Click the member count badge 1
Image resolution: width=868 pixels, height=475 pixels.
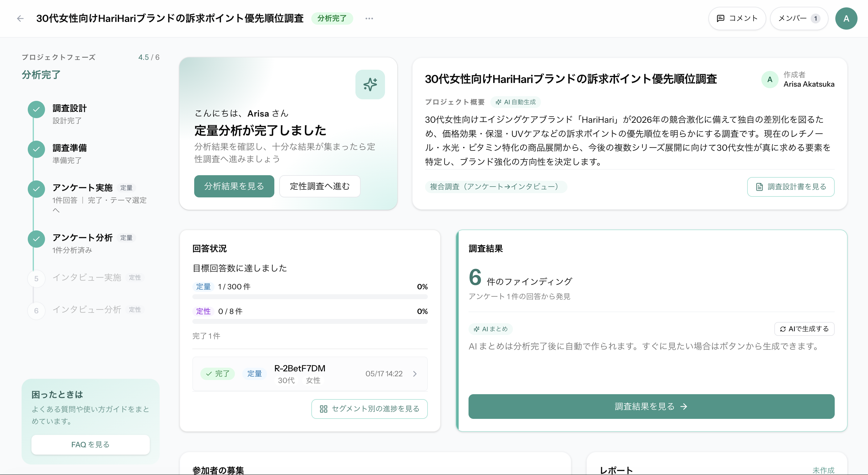tap(815, 19)
